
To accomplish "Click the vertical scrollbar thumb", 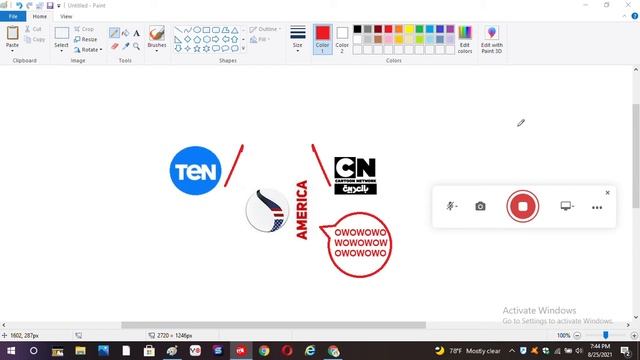I will (x=636, y=155).
